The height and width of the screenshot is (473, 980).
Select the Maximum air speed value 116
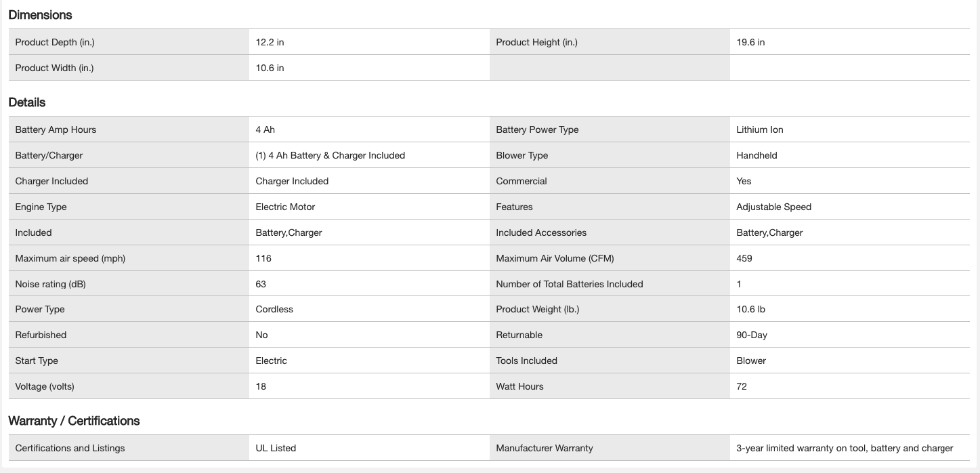(x=263, y=258)
